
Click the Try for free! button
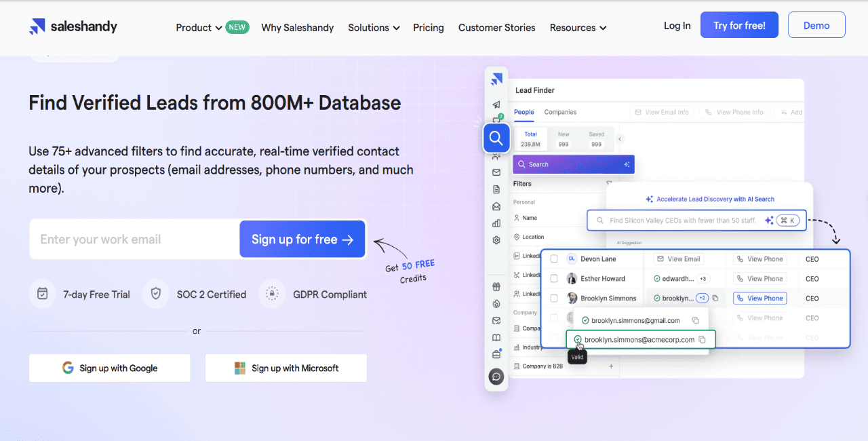tap(739, 26)
